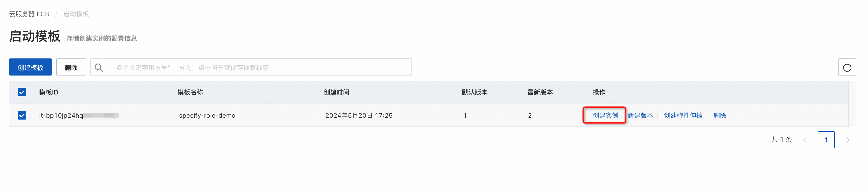Click 启动模板 breadcrumb item

coord(76,14)
